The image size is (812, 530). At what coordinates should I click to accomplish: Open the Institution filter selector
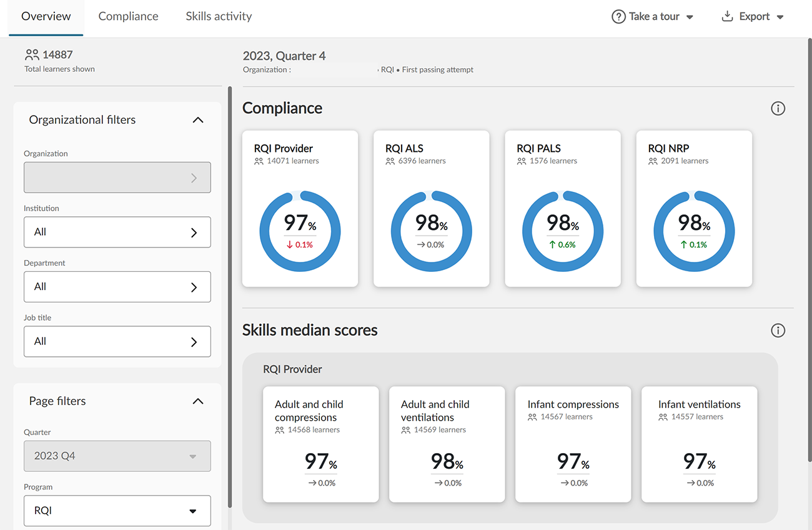click(117, 232)
